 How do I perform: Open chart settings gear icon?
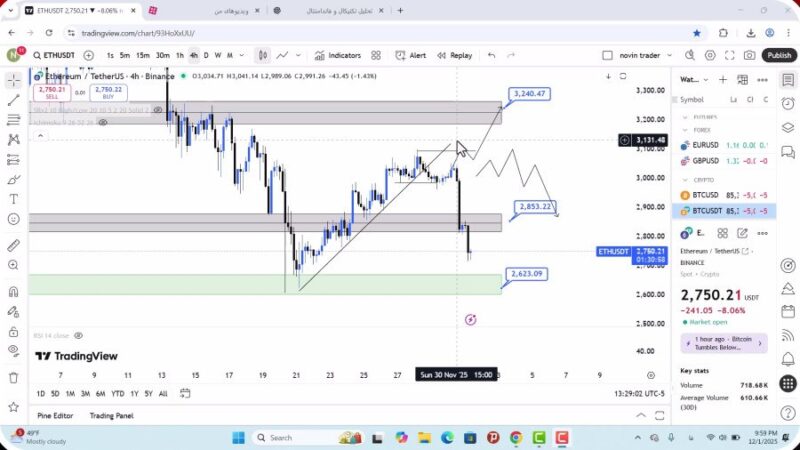coord(710,56)
